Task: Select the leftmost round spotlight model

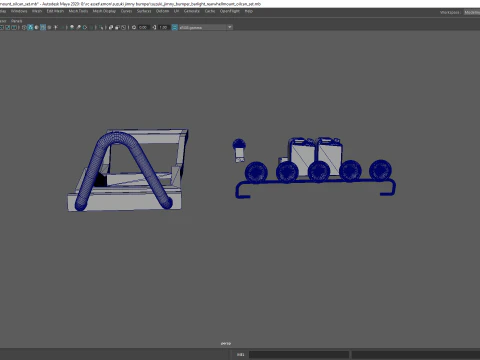Action: click(256, 172)
